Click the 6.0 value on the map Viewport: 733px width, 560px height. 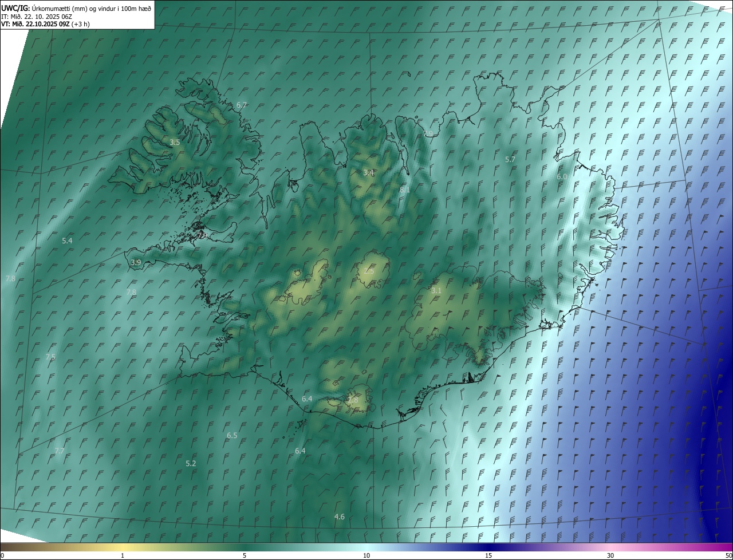(x=562, y=177)
